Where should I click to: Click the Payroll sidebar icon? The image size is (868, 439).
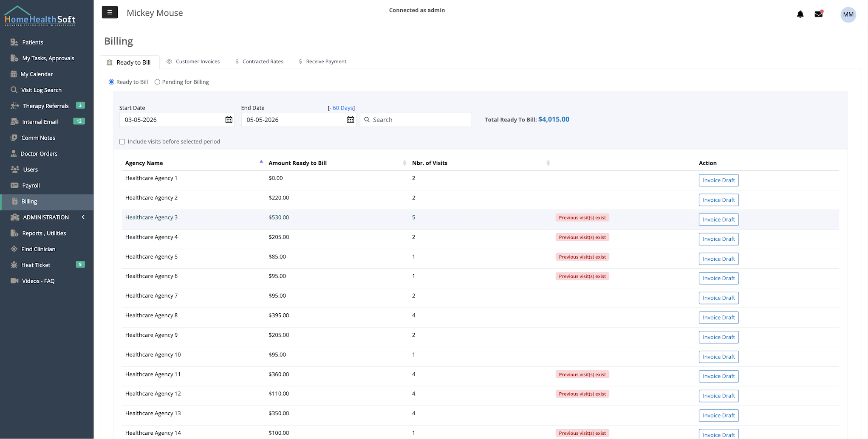point(14,186)
